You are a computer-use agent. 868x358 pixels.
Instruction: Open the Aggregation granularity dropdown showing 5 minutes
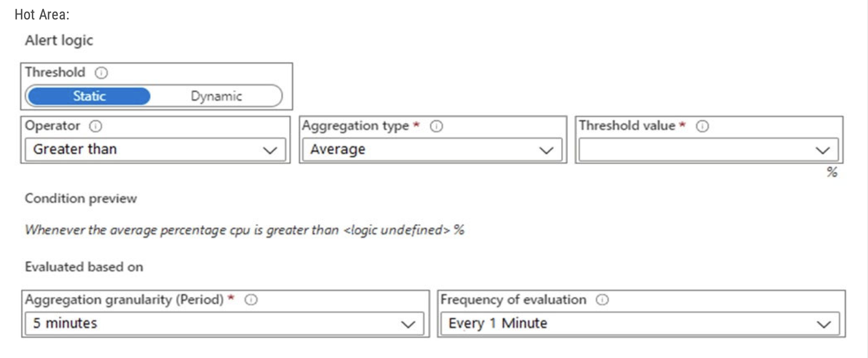tap(224, 323)
